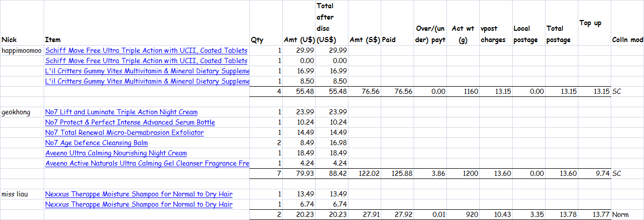Select the 'Qty' column header cell
Viewport: 644px width, 220px height.
tap(266, 23)
